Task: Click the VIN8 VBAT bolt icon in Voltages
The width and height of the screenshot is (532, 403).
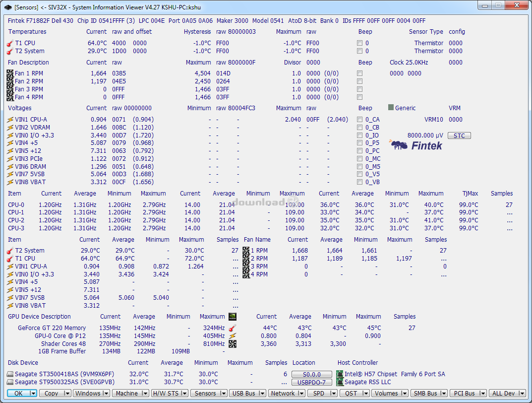Action: click(10, 182)
